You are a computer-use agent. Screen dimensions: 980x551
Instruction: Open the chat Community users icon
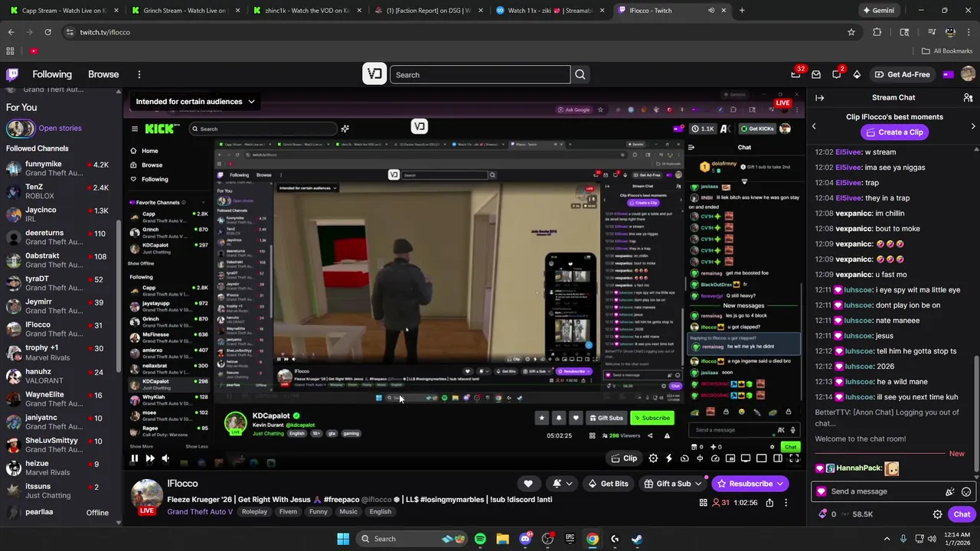point(968,97)
